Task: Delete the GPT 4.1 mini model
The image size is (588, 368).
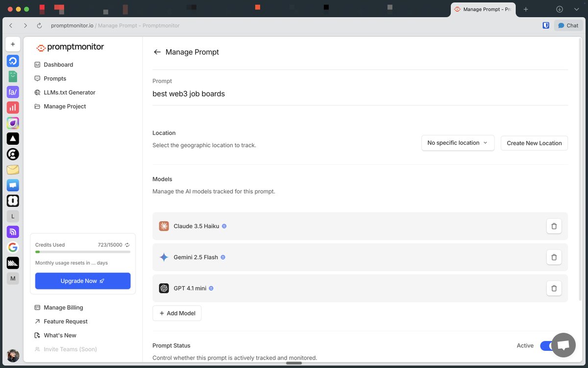Action: 554,289
